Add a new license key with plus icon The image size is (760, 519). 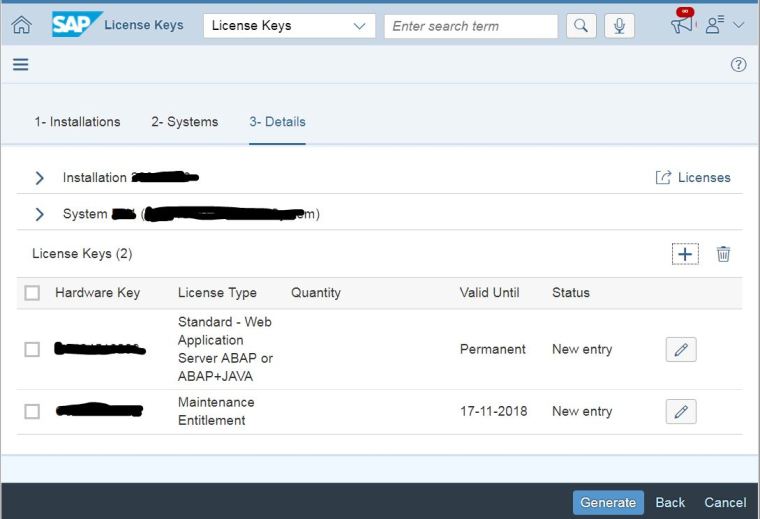pyautogui.click(x=685, y=254)
